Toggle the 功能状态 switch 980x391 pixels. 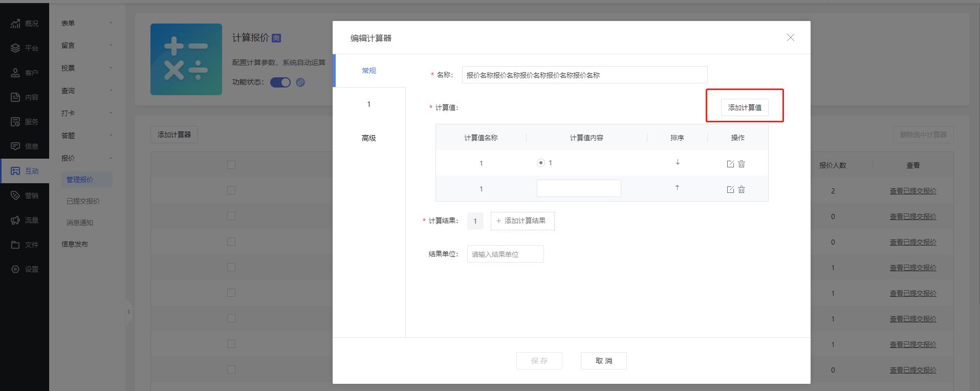click(x=280, y=82)
